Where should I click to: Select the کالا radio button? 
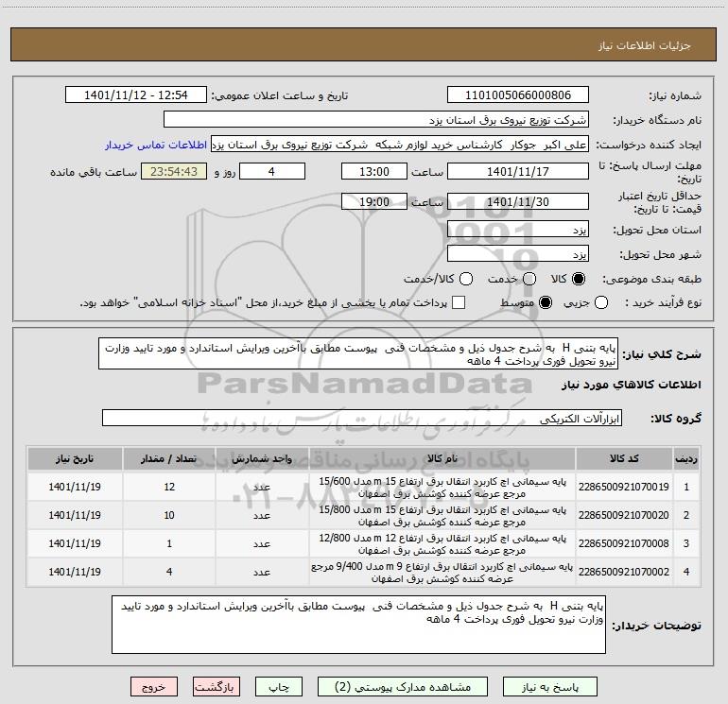[x=579, y=279]
